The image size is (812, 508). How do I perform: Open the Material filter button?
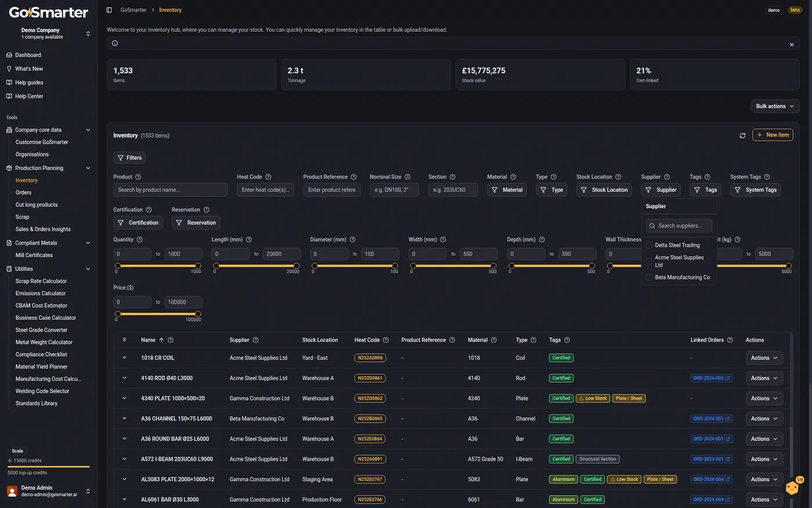tap(507, 190)
